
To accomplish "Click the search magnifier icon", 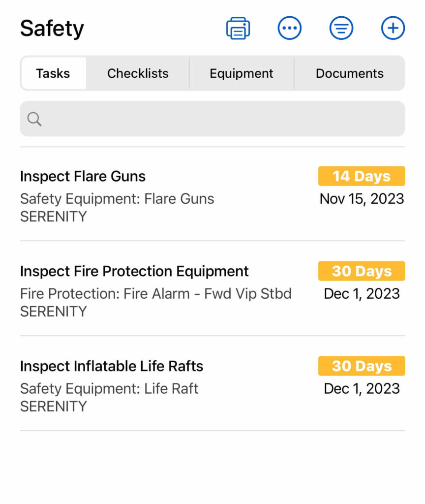I will point(34,119).
